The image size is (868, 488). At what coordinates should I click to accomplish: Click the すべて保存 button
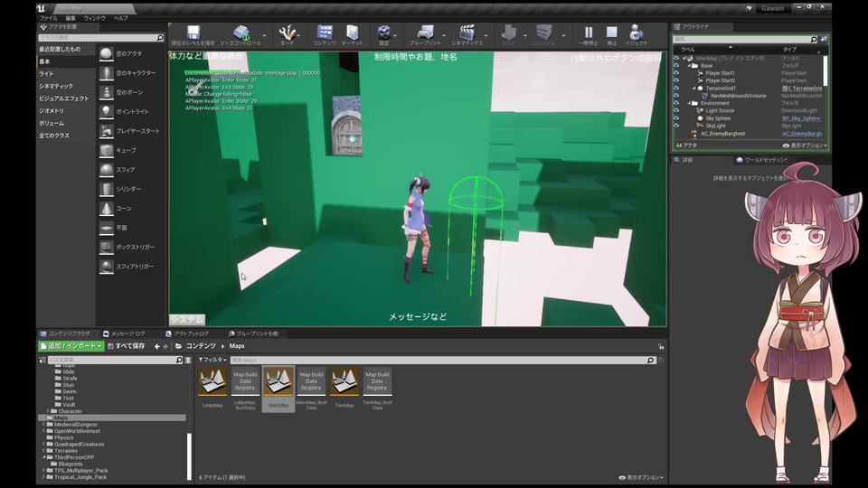(x=126, y=346)
